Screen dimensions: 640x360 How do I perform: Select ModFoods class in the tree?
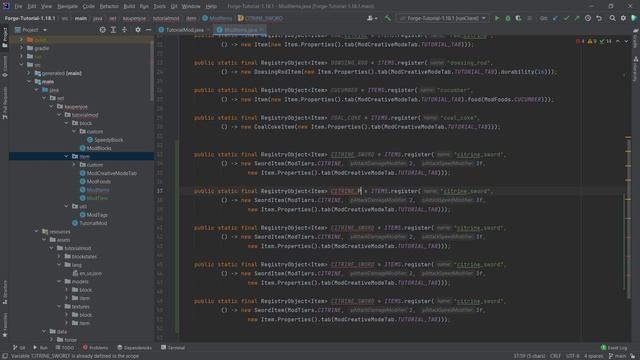tap(95, 182)
